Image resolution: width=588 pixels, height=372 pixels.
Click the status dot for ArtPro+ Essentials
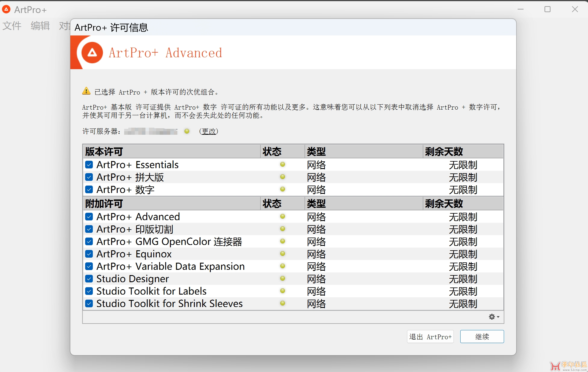[283, 164]
